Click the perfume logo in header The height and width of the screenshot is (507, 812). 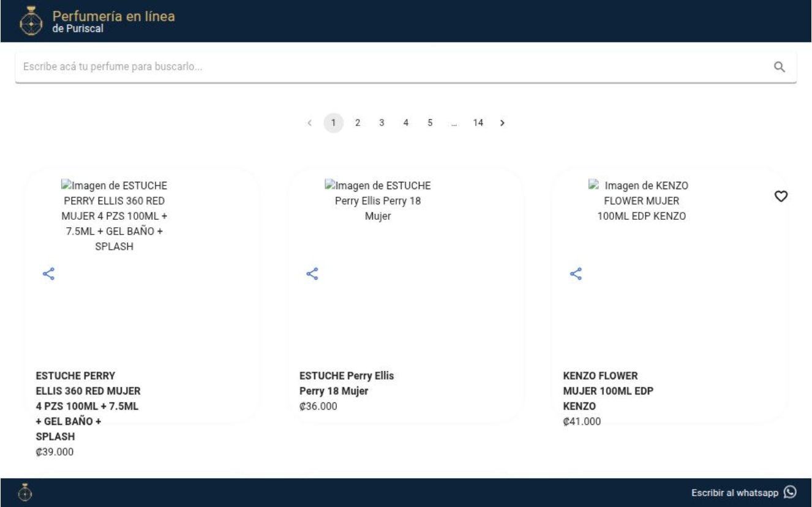click(31, 21)
